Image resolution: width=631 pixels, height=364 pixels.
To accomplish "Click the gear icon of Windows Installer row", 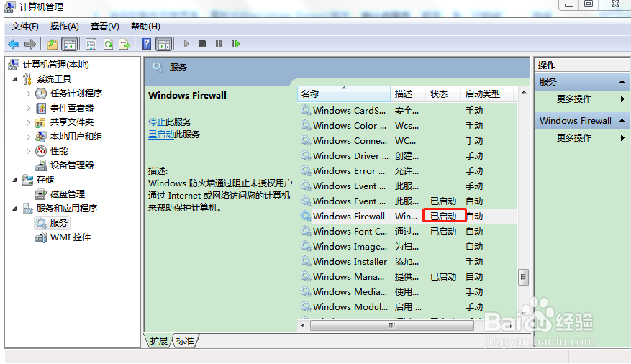I will (306, 261).
